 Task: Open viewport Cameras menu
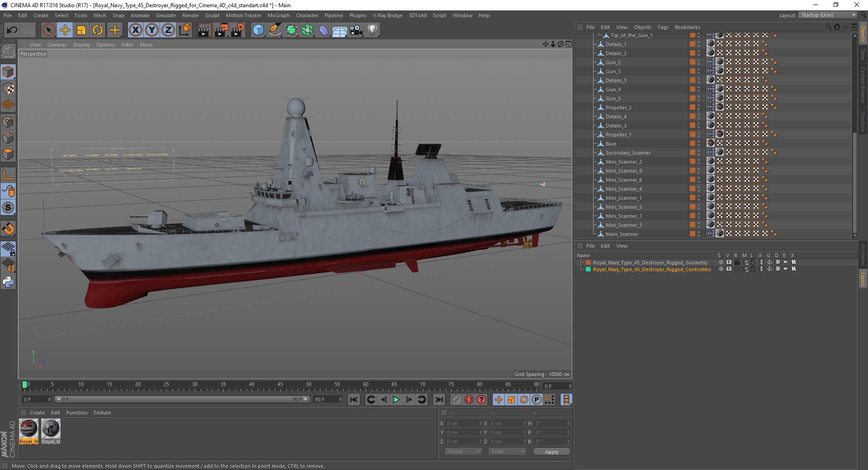57,45
